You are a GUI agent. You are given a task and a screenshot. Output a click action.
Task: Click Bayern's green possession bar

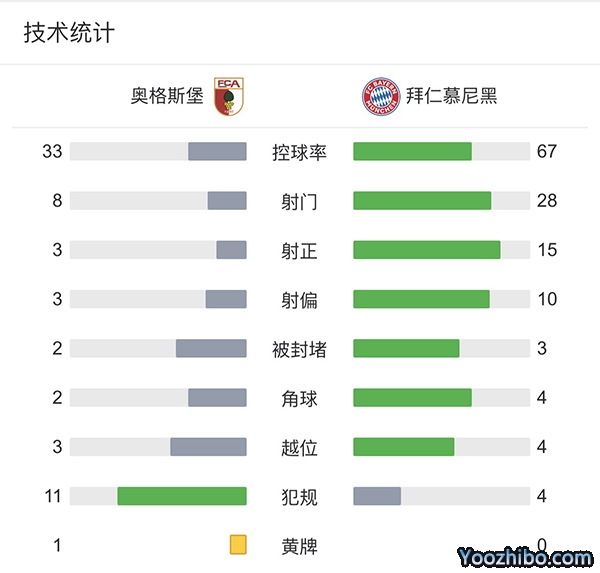412,152
